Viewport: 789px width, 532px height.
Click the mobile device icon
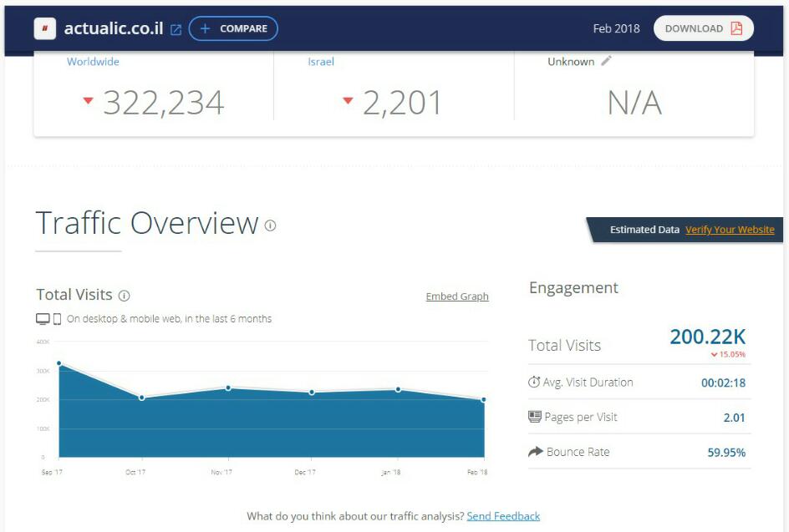[x=58, y=319]
